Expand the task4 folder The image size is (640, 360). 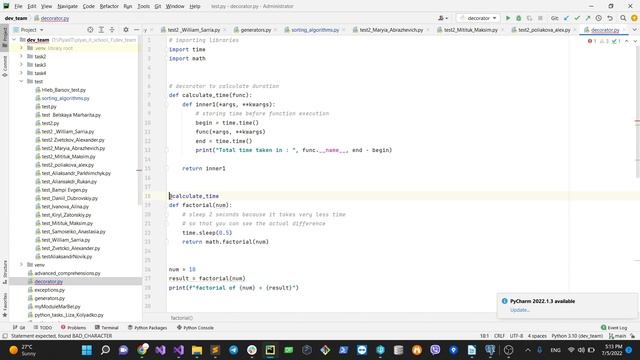point(22,73)
